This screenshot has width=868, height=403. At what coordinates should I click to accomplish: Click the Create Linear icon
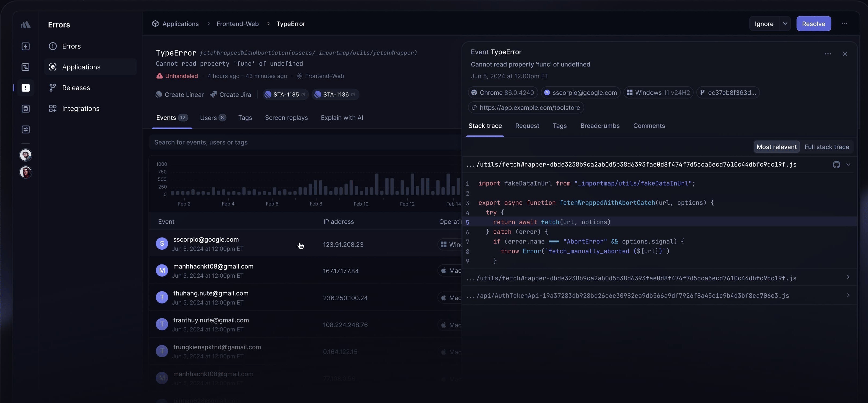click(158, 95)
